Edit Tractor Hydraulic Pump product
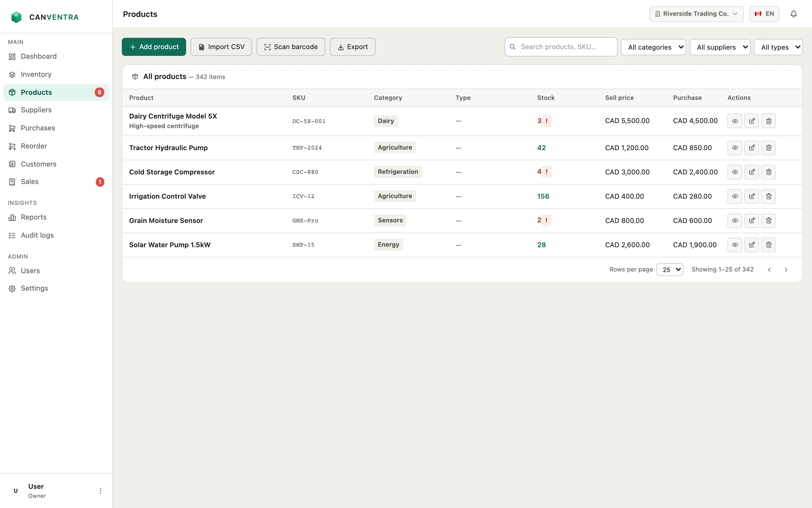The image size is (812, 508). click(x=752, y=148)
